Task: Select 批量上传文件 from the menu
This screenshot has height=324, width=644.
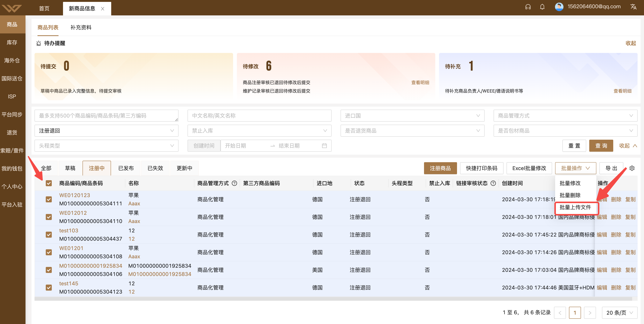Action: (575, 207)
